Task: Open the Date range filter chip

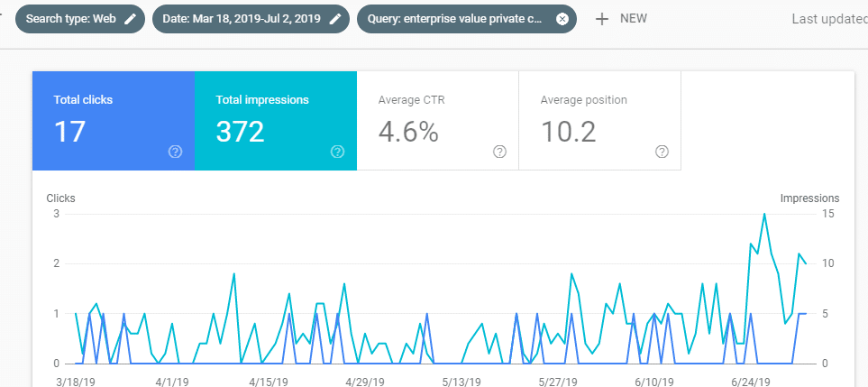Action: coord(243,19)
